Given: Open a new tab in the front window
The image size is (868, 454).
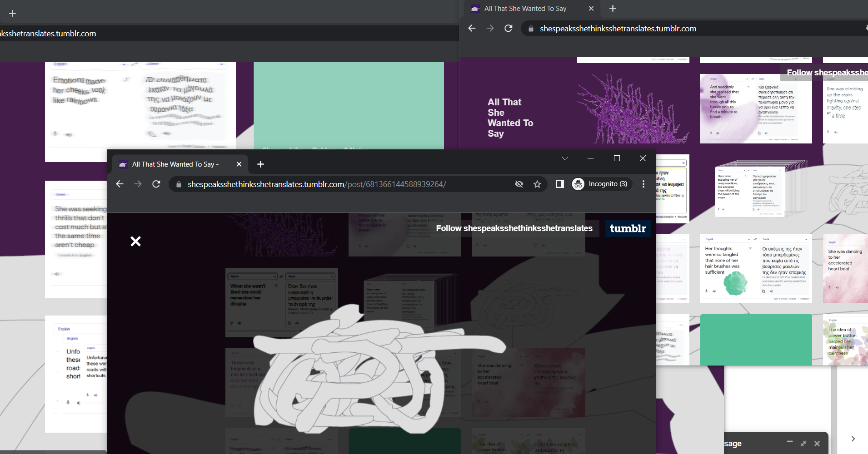Looking at the screenshot, I should [260, 164].
